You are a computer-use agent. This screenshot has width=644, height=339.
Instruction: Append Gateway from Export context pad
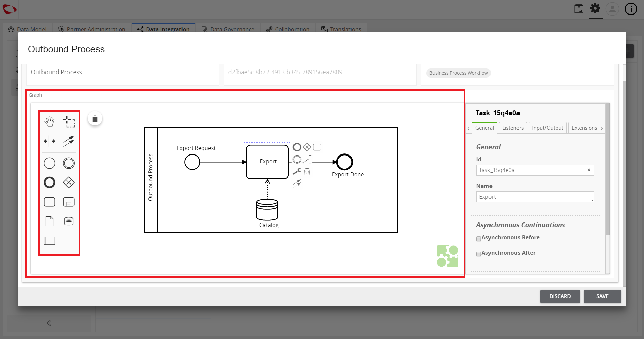tap(307, 147)
